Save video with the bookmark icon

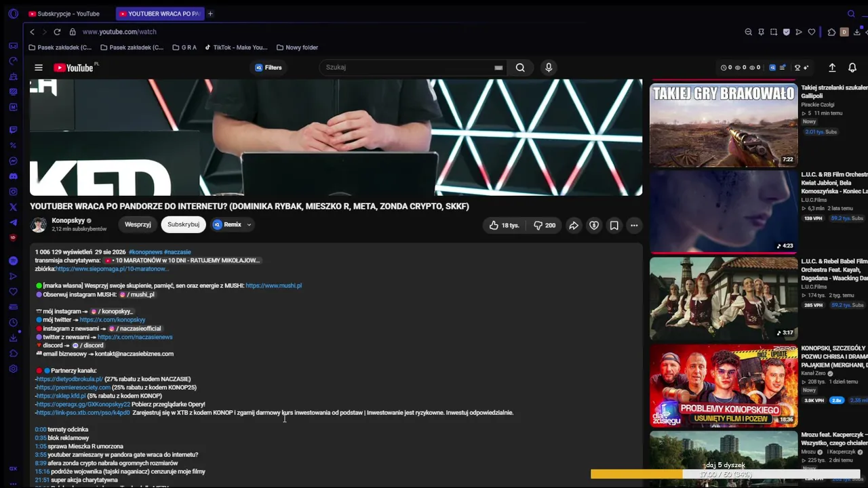point(614,225)
